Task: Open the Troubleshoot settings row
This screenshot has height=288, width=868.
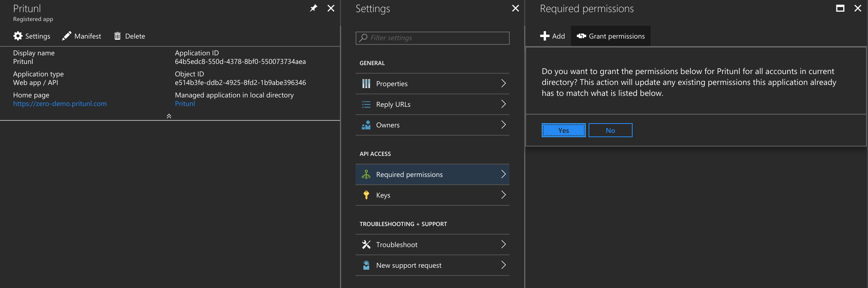Action: click(x=432, y=244)
